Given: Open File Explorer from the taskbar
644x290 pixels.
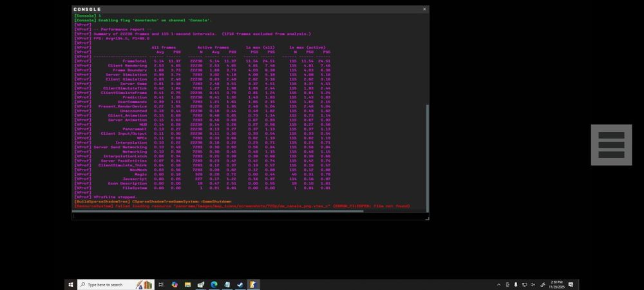Looking at the screenshot, I should [187, 285].
